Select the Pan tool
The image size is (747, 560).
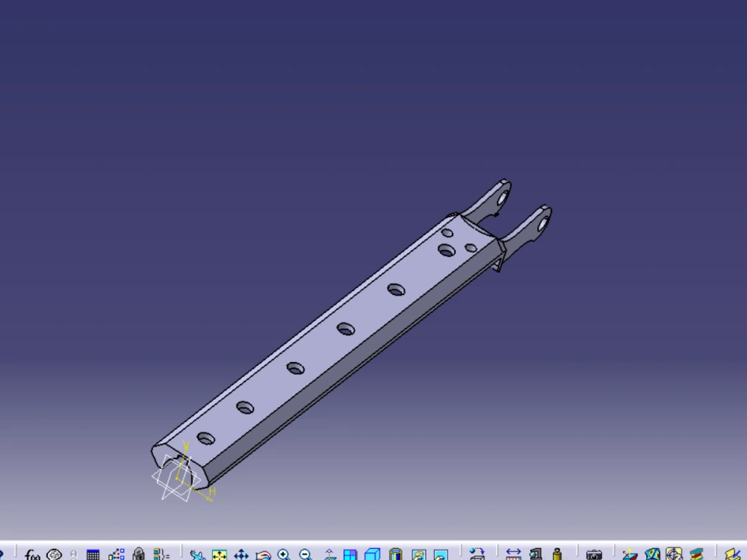[x=241, y=555]
